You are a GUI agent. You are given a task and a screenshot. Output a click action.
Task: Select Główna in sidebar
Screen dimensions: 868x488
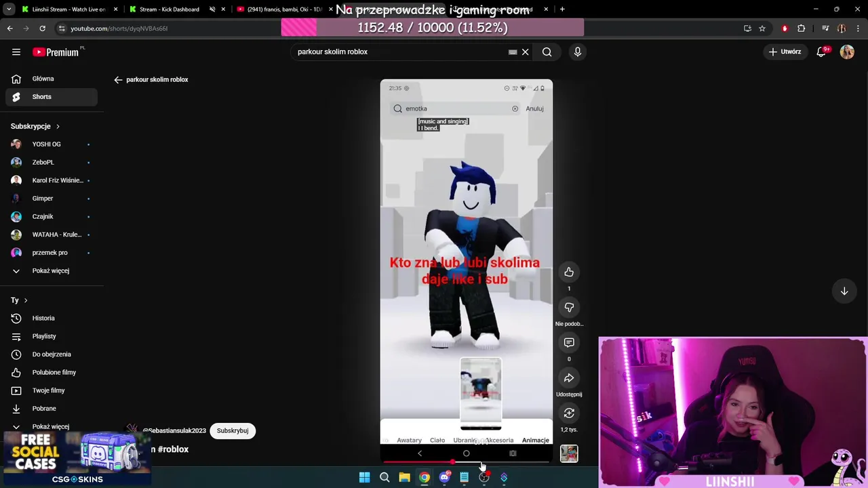51,79
